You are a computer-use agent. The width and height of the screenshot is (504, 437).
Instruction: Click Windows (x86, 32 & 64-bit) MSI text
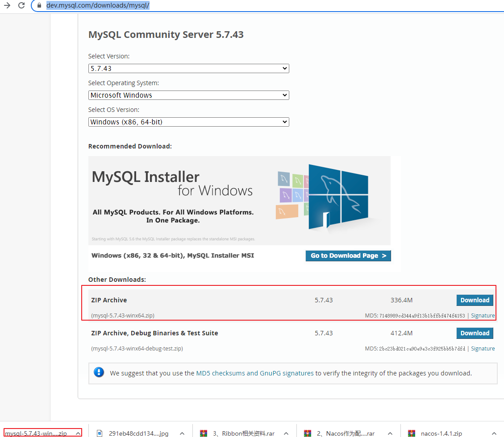point(173,256)
